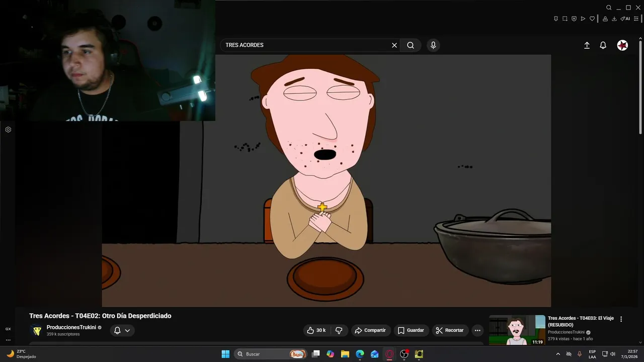This screenshot has height=362, width=644.
Task: Open the Opera profile account icon
Action: tap(605, 19)
